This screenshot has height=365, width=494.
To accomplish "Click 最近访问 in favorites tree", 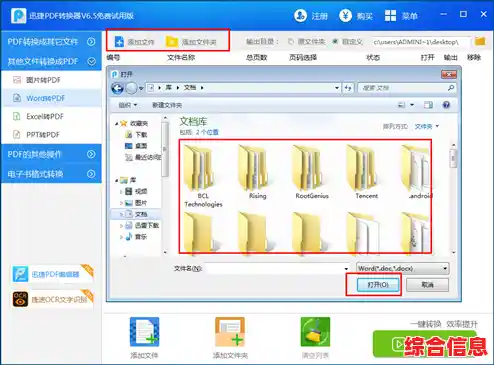I will 143,157.
